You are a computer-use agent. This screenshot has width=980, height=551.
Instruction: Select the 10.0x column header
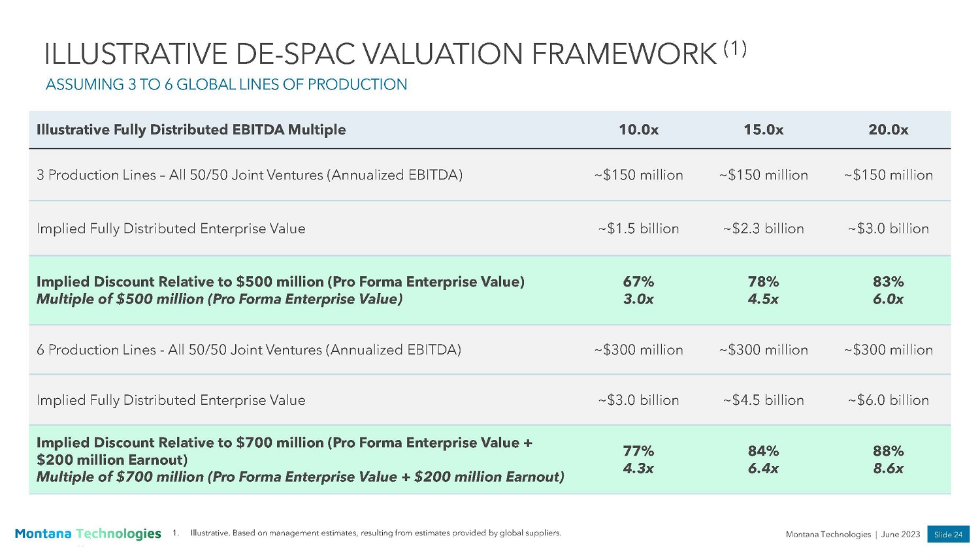(638, 130)
